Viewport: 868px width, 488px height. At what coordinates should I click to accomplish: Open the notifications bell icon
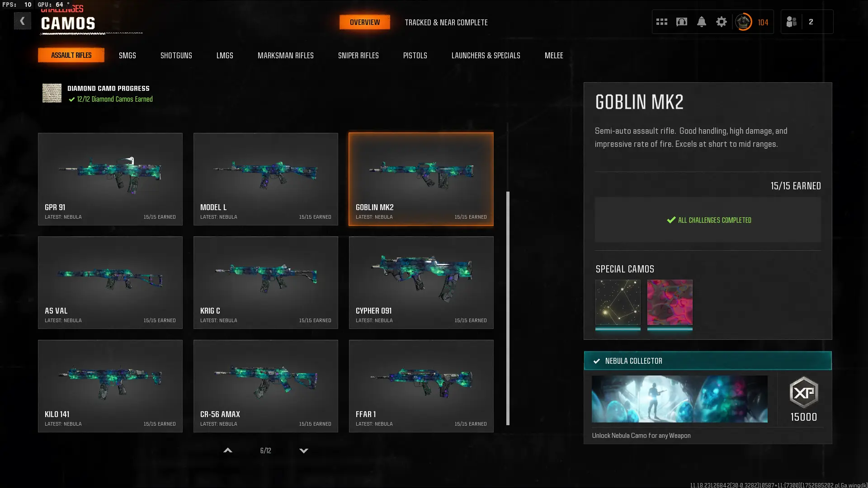coord(701,22)
